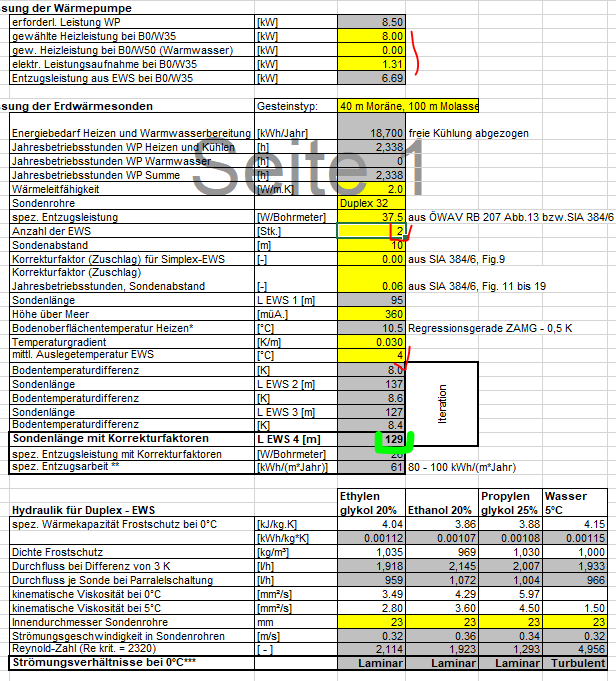Viewport: 616px width, 681px height.
Task: Select 'Laminar' result under Ethanol
Action: coord(442,663)
